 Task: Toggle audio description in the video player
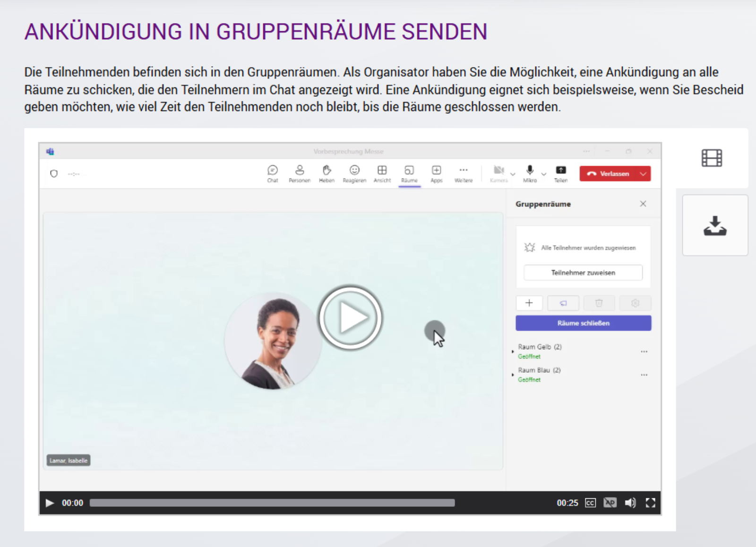[x=610, y=503]
